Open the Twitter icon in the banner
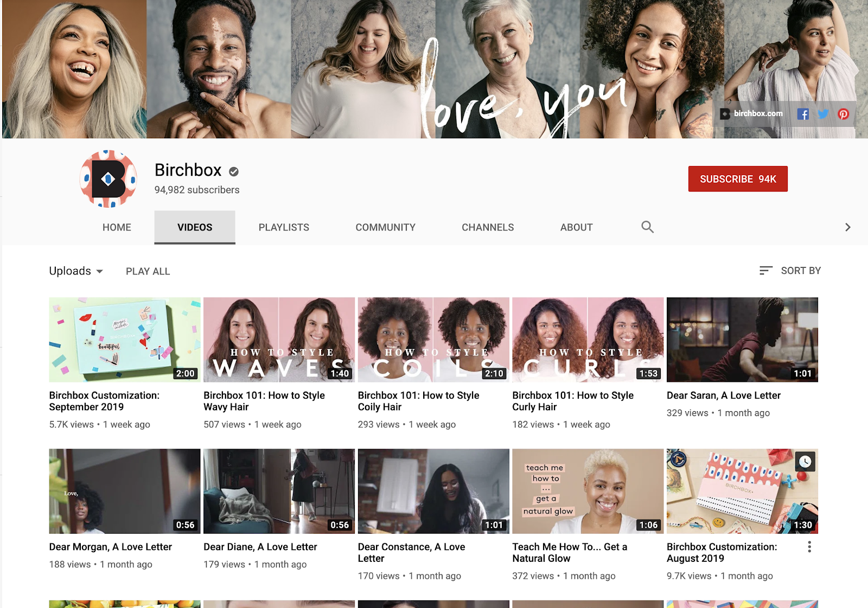Viewport: 868px width, 608px height. pos(823,114)
